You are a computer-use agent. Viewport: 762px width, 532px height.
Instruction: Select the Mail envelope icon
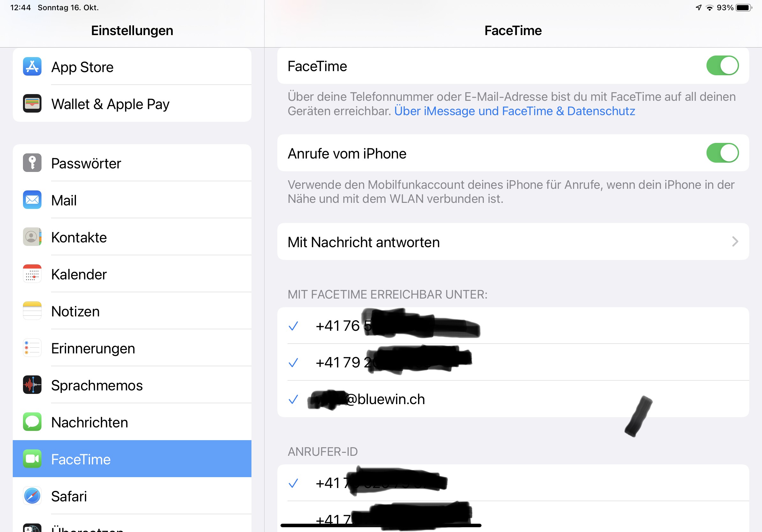[x=32, y=200]
